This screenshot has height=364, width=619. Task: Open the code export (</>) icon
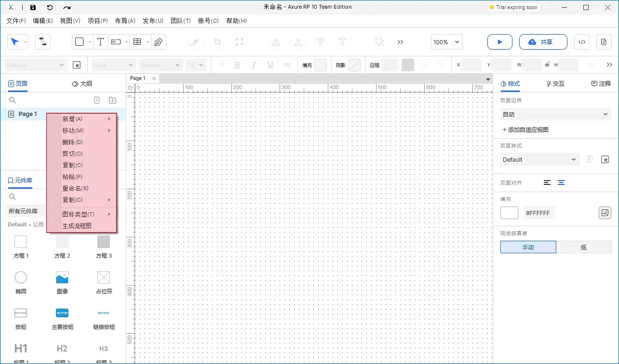tap(581, 42)
